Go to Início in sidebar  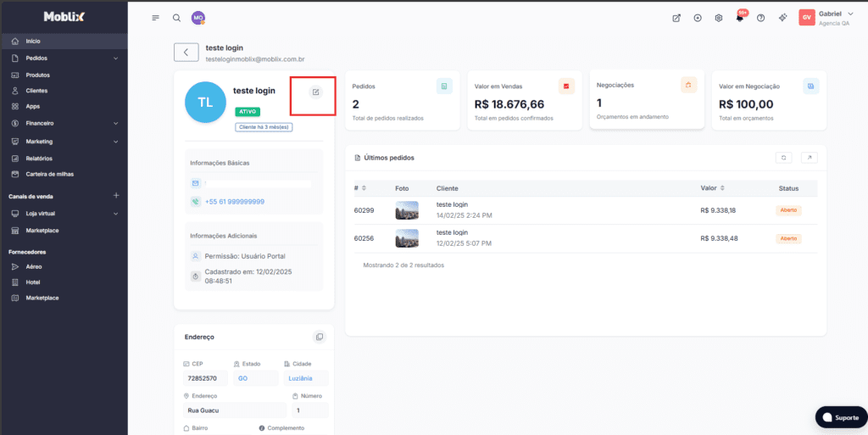tap(64, 41)
